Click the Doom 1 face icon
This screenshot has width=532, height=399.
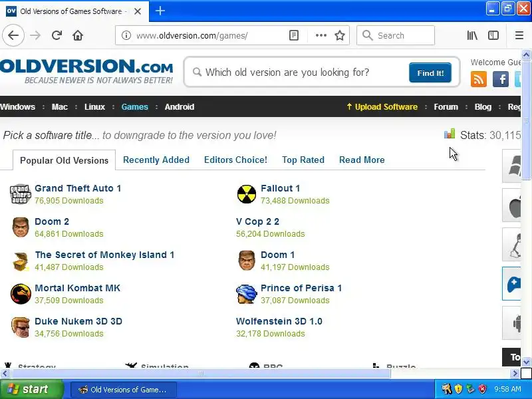(x=247, y=261)
